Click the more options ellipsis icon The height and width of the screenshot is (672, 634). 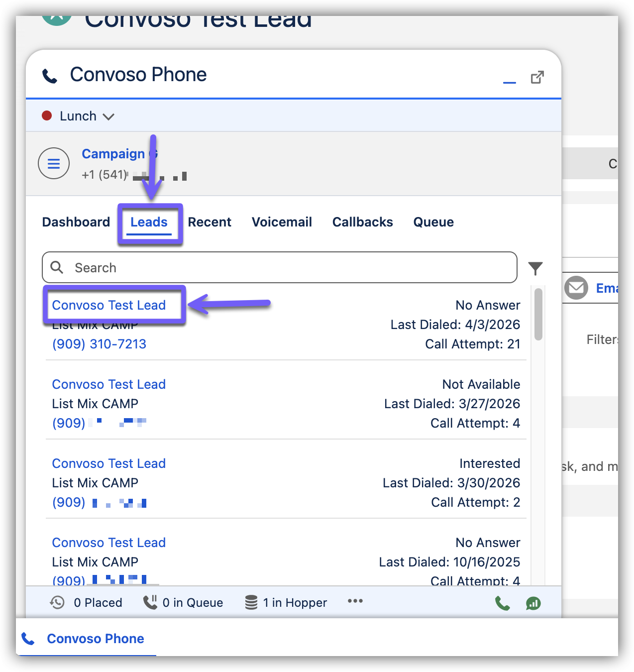click(355, 601)
